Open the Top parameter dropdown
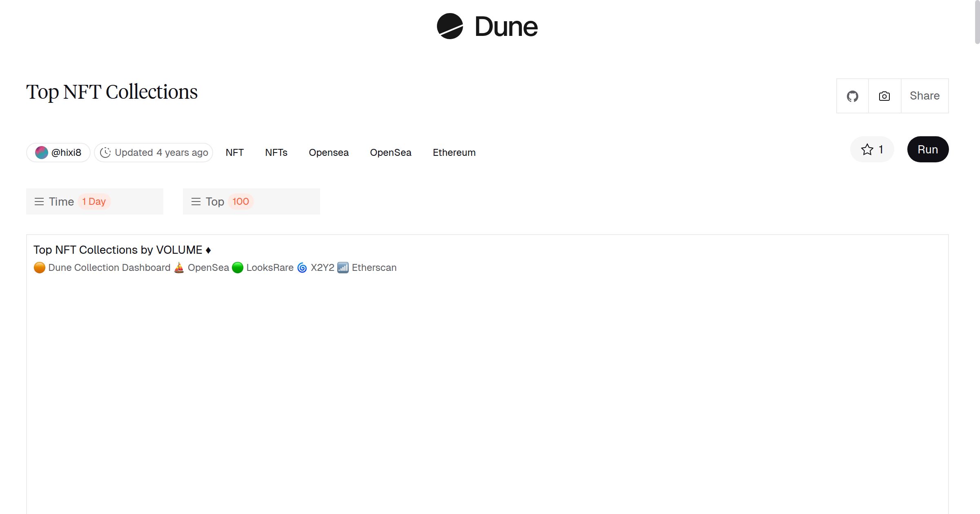 tap(251, 202)
